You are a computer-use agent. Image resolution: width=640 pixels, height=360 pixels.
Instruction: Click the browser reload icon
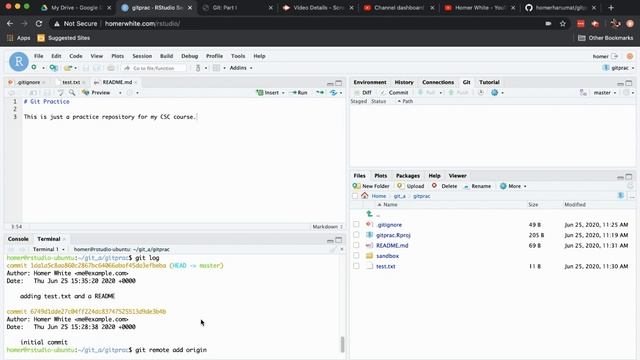(x=39, y=24)
